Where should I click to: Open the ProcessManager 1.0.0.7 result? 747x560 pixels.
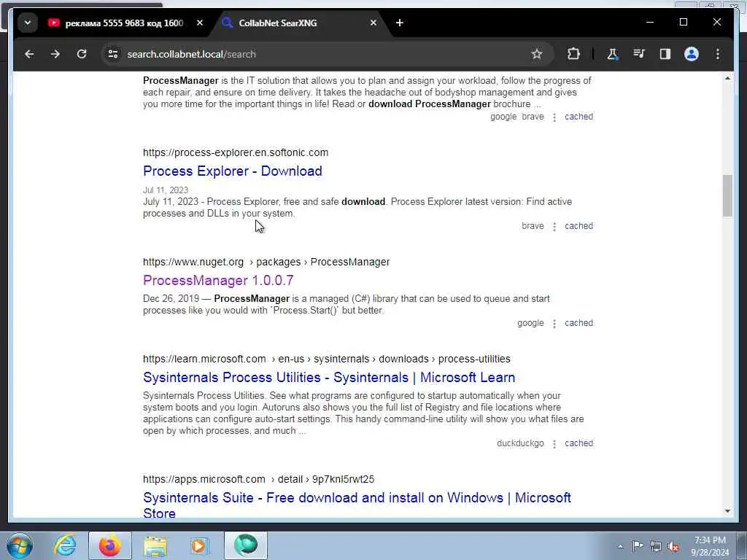(x=218, y=281)
